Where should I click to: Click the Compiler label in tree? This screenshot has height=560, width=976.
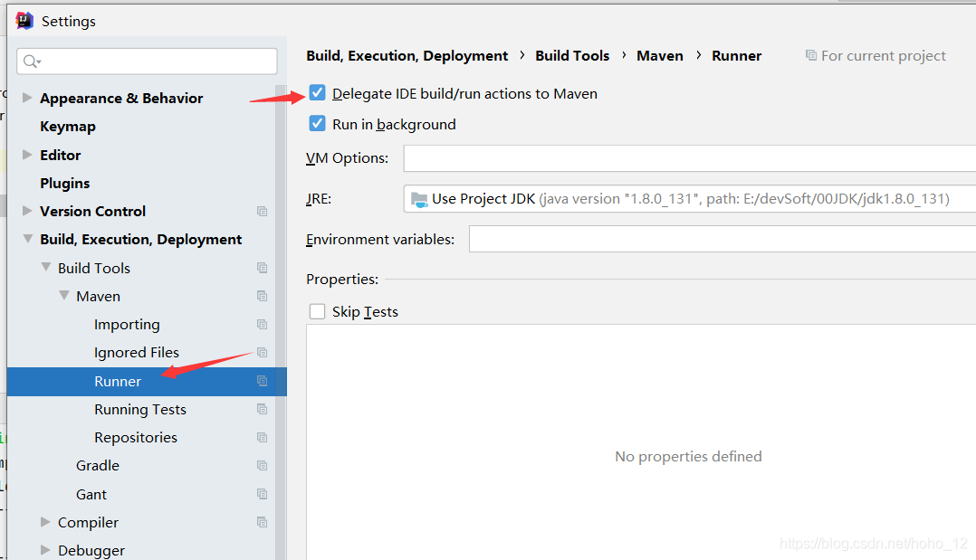tap(89, 523)
